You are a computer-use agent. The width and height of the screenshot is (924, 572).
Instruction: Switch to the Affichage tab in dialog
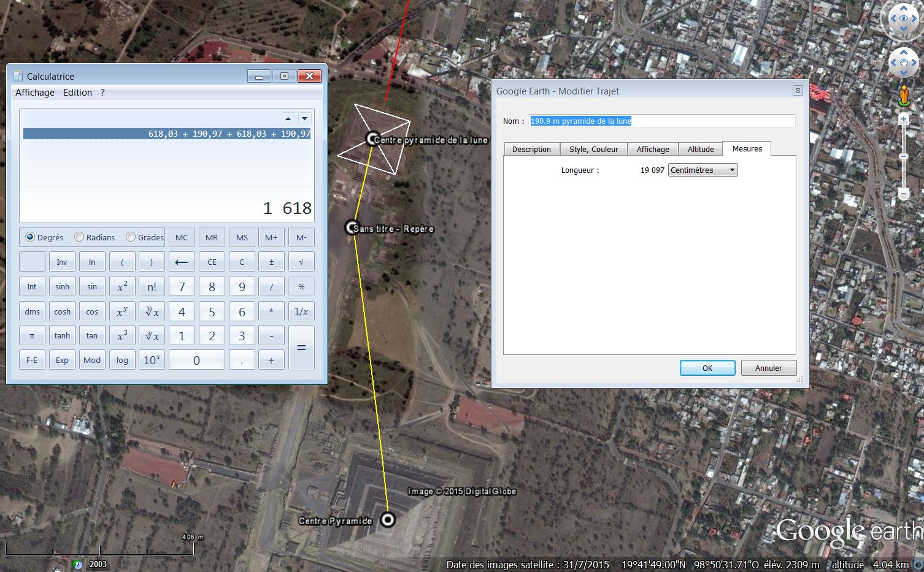click(653, 149)
